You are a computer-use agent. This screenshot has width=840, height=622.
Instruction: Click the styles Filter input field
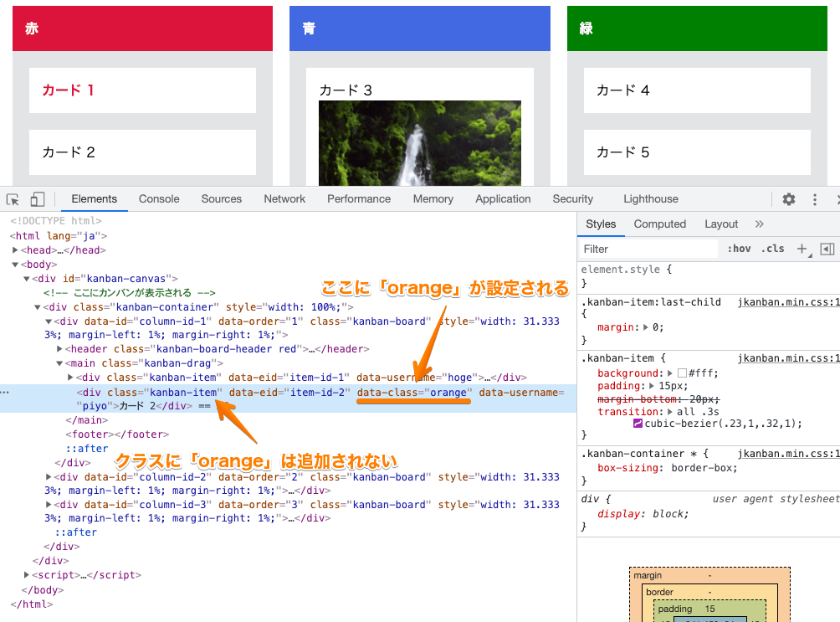[x=648, y=249]
